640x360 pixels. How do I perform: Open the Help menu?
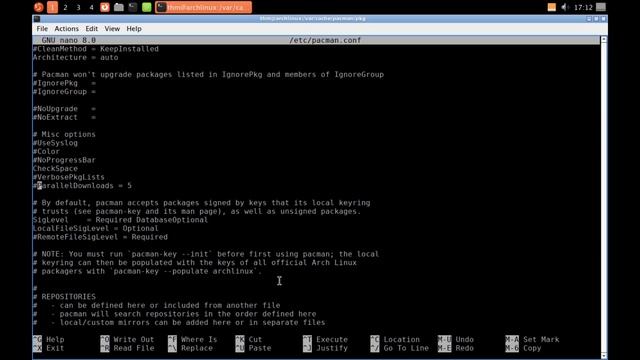[x=134, y=29]
